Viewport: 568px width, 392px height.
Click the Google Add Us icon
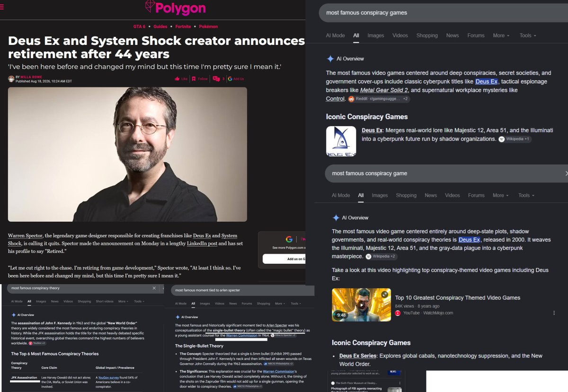231,79
